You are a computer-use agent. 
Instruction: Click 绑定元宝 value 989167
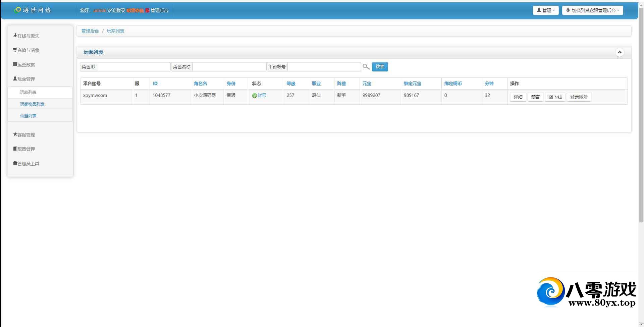point(411,95)
